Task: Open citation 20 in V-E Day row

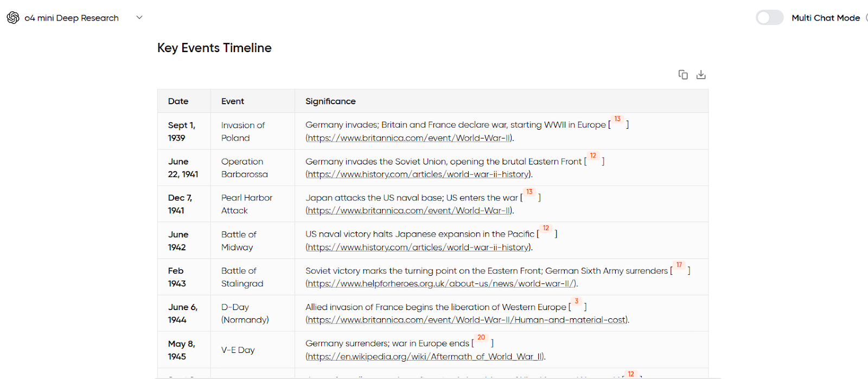Action: click(x=481, y=338)
